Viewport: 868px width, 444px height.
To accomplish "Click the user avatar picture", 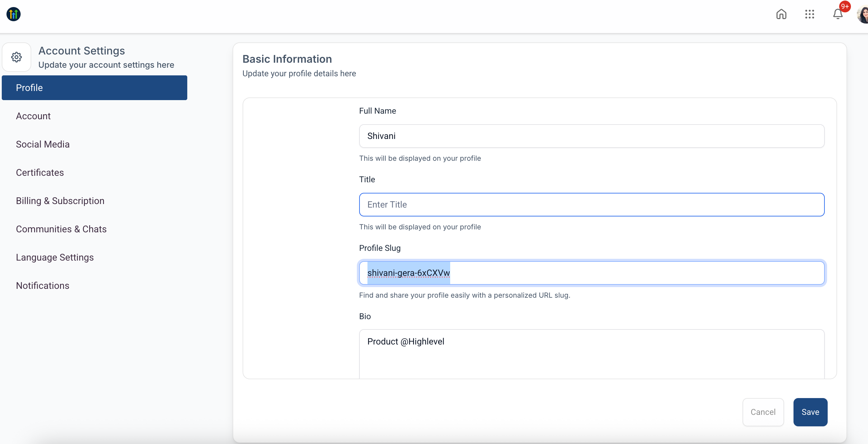I will pos(863,15).
